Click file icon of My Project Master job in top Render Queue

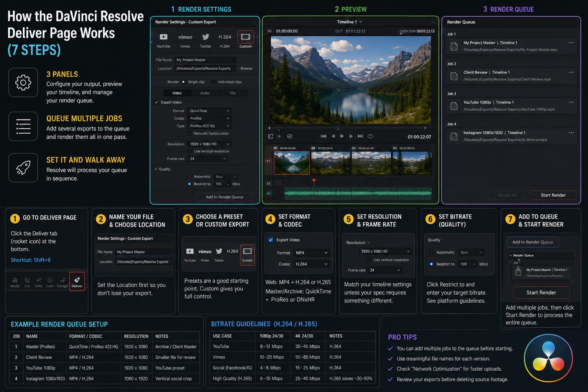[454, 46]
